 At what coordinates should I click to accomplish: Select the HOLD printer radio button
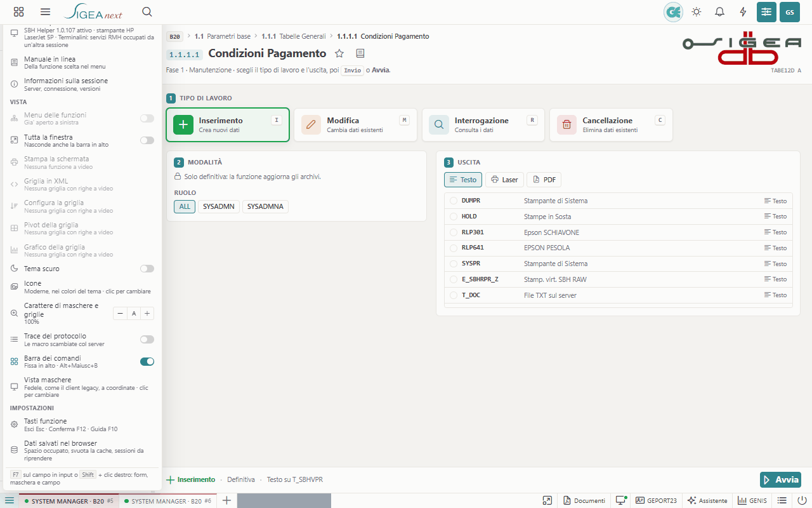point(454,217)
